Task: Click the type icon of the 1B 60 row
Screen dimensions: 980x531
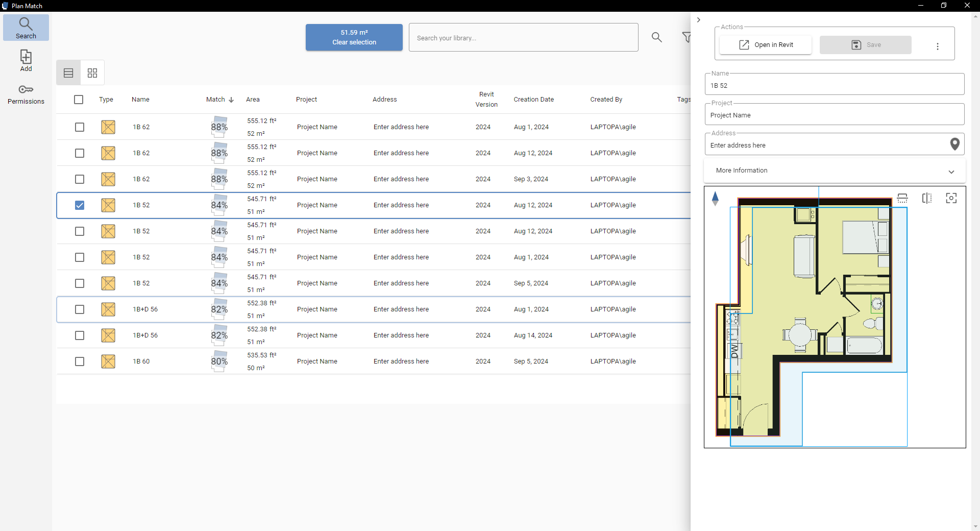Action: (108, 361)
